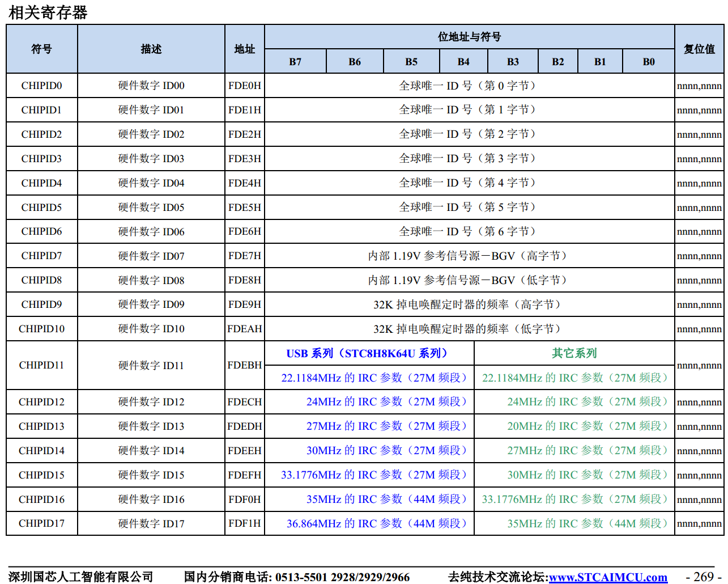The image size is (728, 584).
Task: Click the CHIPID8 symbol cell
Action: point(42,281)
